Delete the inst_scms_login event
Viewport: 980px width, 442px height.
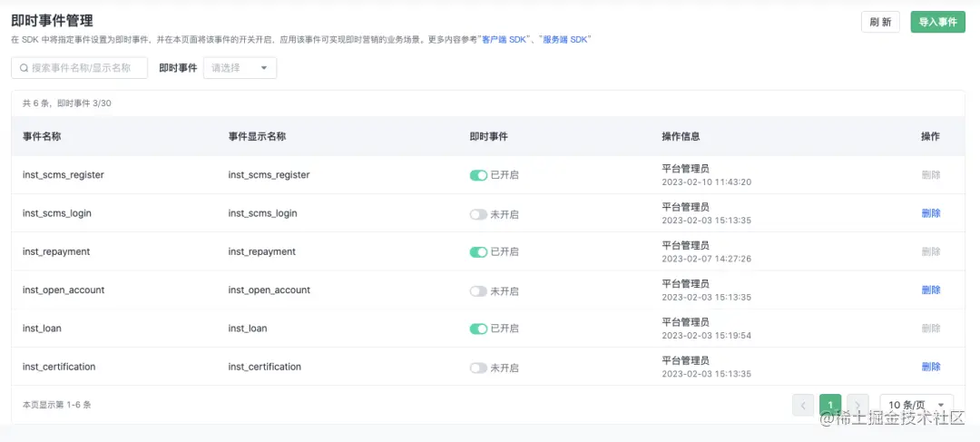click(931, 213)
